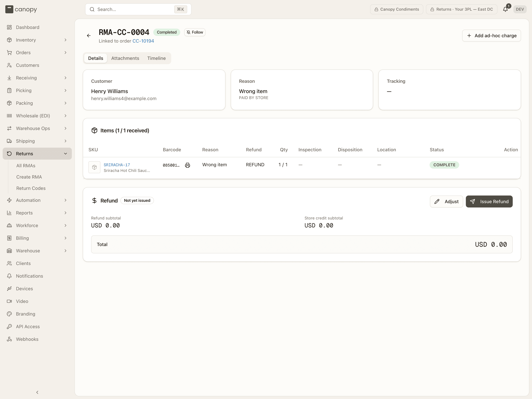Open linked order CC-10194

pos(143,41)
